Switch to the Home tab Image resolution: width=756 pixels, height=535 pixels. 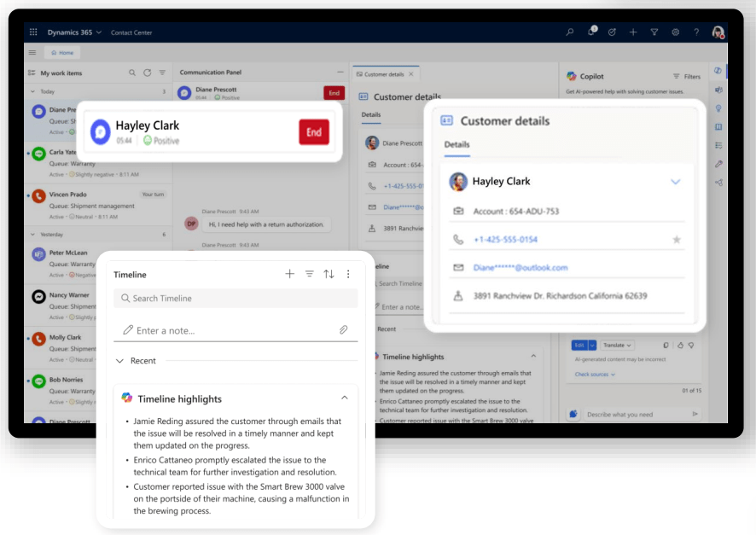pyautogui.click(x=62, y=53)
